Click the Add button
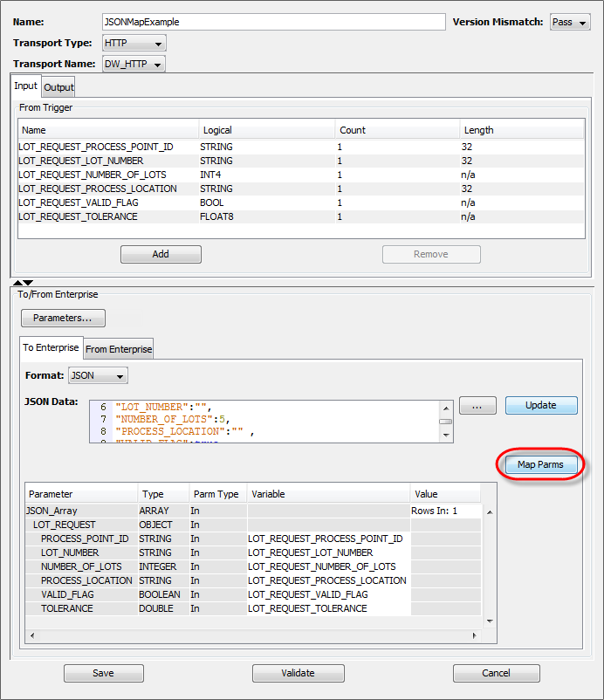Screen dimensions: 604x700 coord(161,254)
